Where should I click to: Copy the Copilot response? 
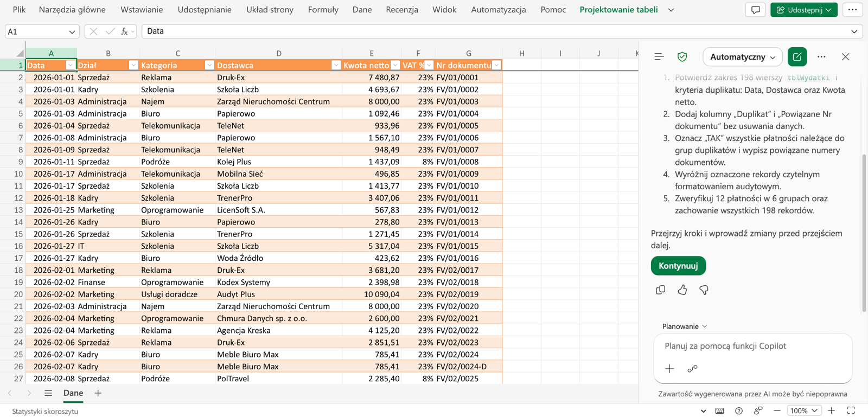tap(660, 290)
